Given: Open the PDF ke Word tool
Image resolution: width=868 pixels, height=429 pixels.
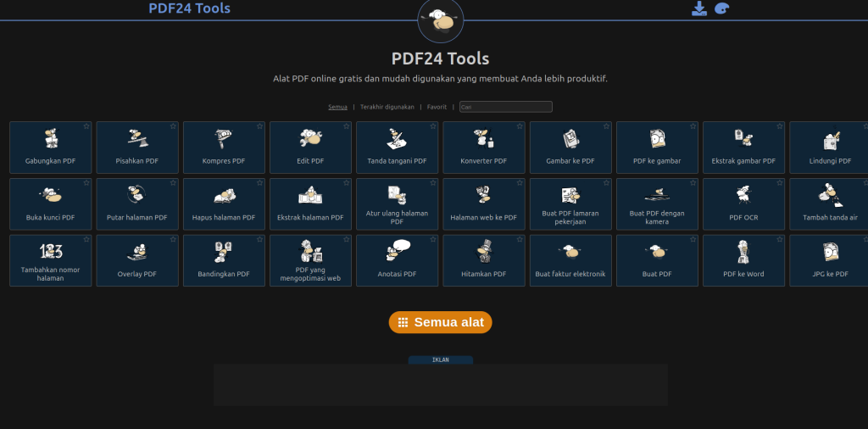Looking at the screenshot, I should tap(743, 260).
